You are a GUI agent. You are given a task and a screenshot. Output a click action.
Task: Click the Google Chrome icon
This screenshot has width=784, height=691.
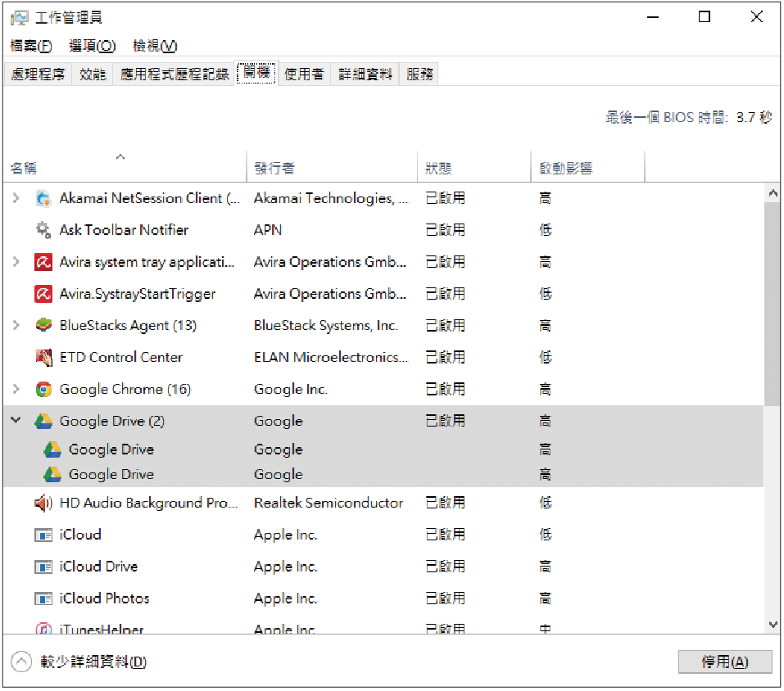point(43,390)
